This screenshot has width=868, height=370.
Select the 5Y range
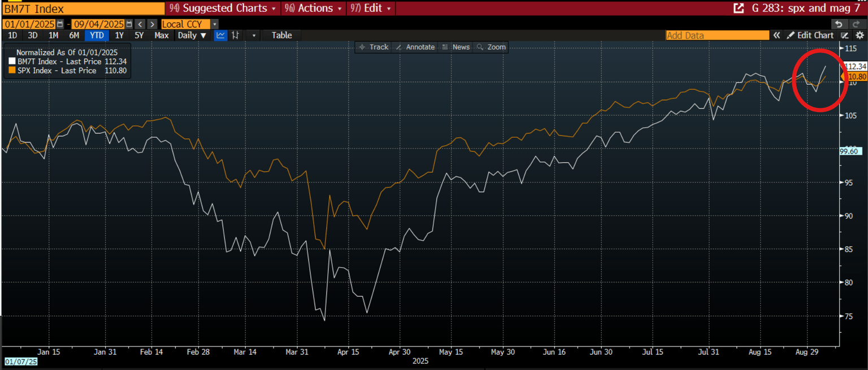click(x=139, y=35)
